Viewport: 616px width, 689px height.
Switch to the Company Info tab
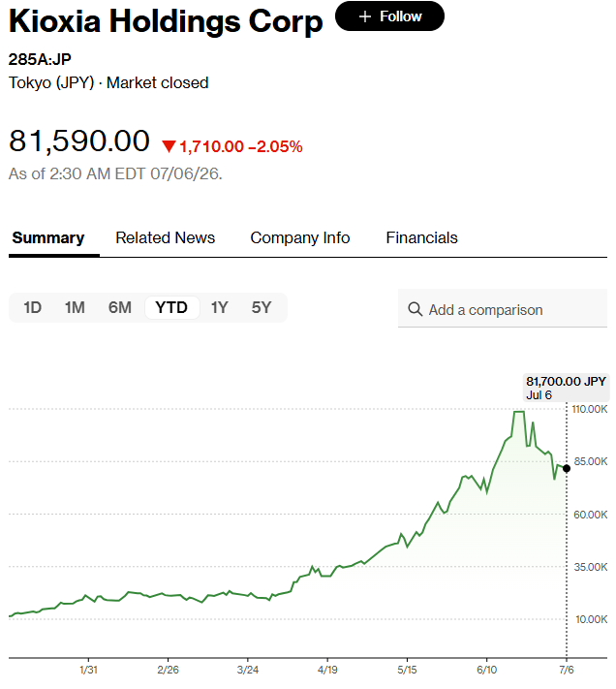pyautogui.click(x=300, y=237)
